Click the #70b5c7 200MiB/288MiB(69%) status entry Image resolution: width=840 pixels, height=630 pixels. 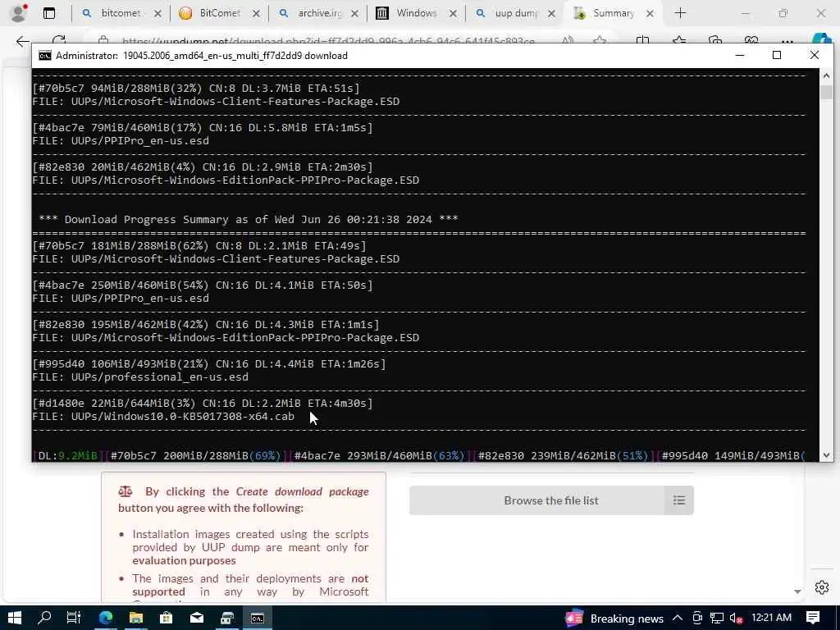195,455
